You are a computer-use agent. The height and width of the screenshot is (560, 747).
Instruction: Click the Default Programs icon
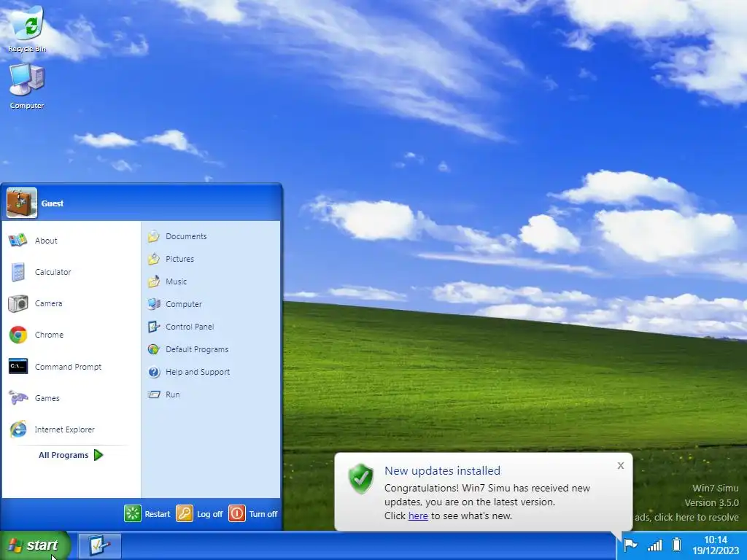[x=153, y=349]
